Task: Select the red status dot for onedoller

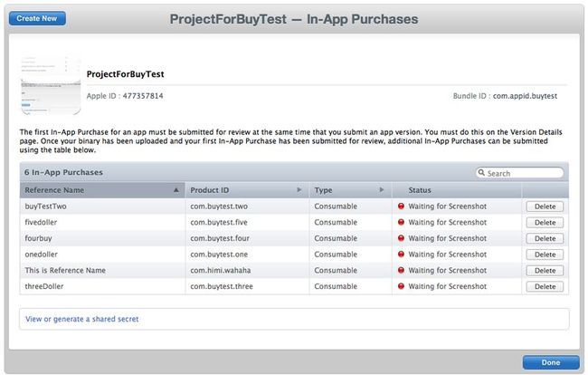Action: pyautogui.click(x=401, y=255)
